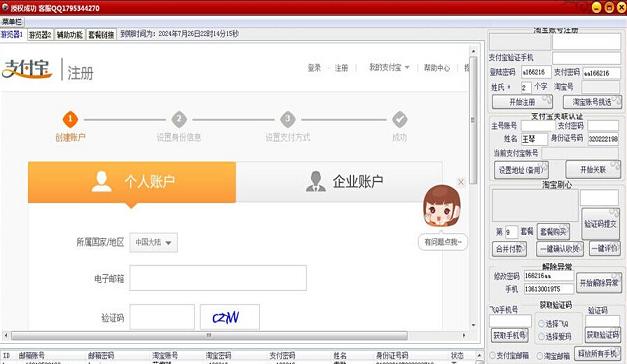Select the 企业账户 enterprise account tab
The width and height of the screenshot is (627, 364).
[339, 182]
